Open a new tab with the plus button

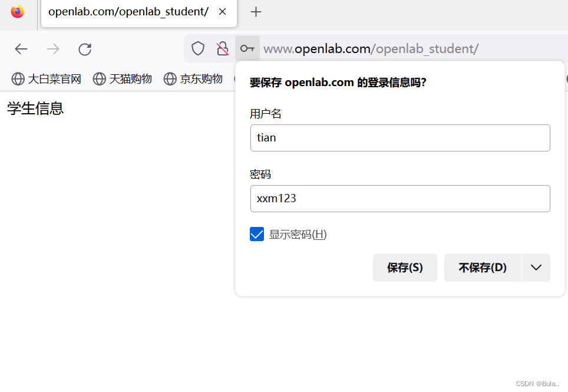click(256, 11)
